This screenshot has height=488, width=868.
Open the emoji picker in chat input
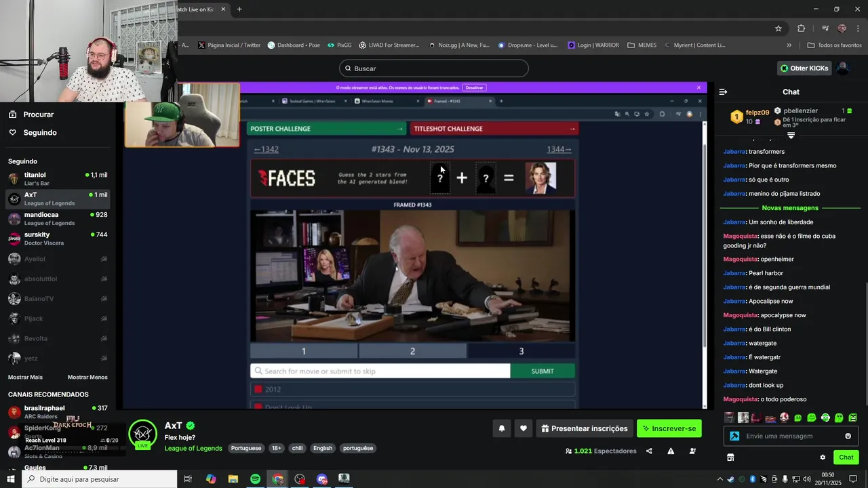(x=848, y=436)
